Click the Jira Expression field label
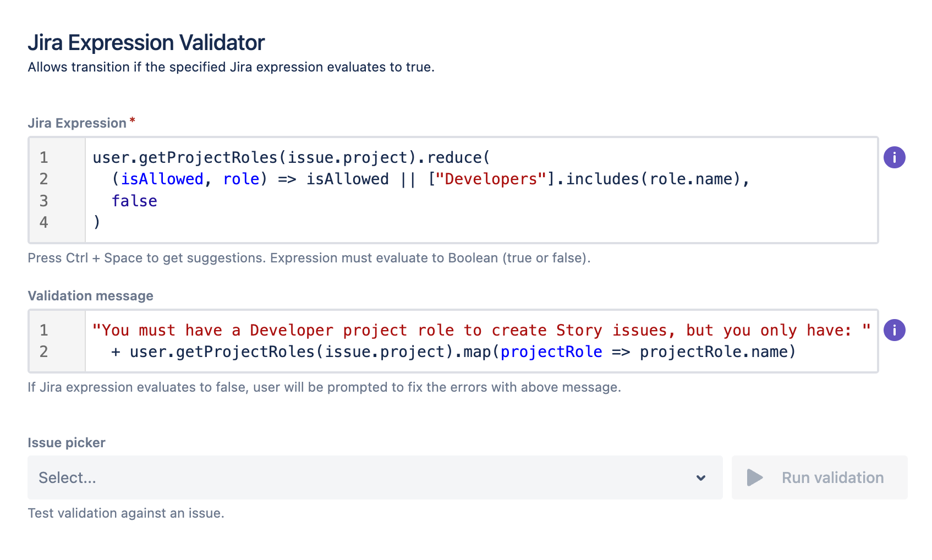 77,123
